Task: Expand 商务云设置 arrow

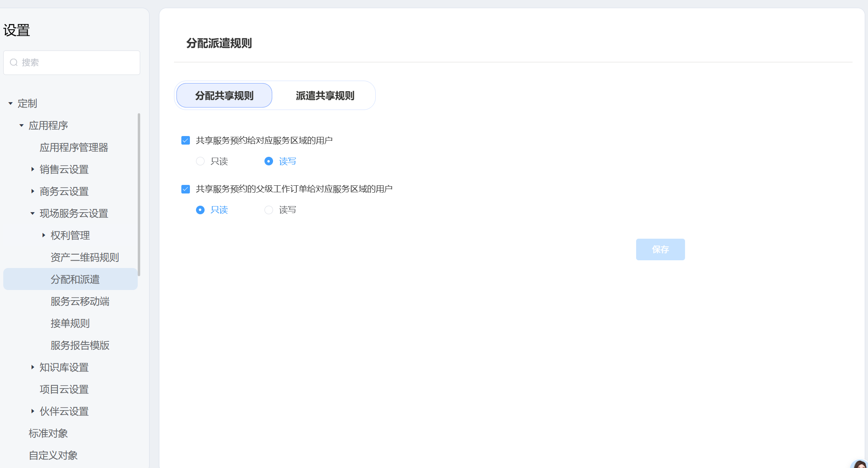Action: [x=33, y=191]
